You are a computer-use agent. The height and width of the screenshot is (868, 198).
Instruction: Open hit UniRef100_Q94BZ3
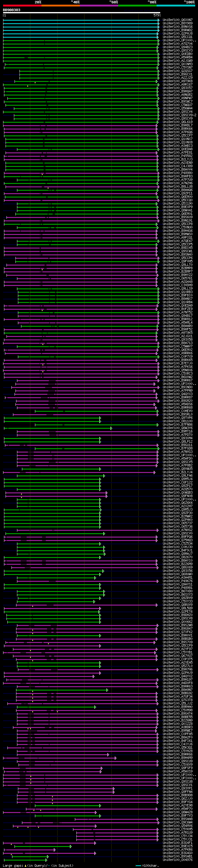tap(178, 47)
